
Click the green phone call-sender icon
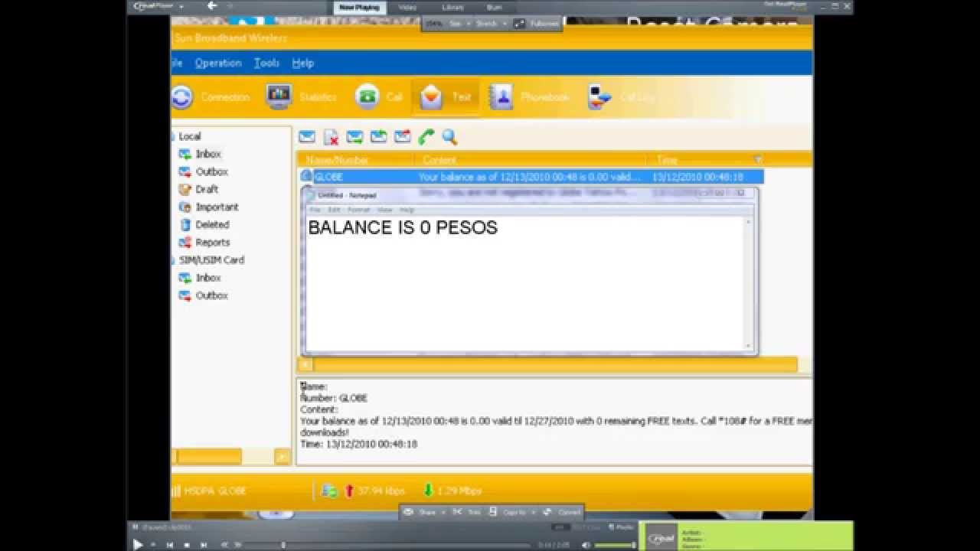[426, 137]
